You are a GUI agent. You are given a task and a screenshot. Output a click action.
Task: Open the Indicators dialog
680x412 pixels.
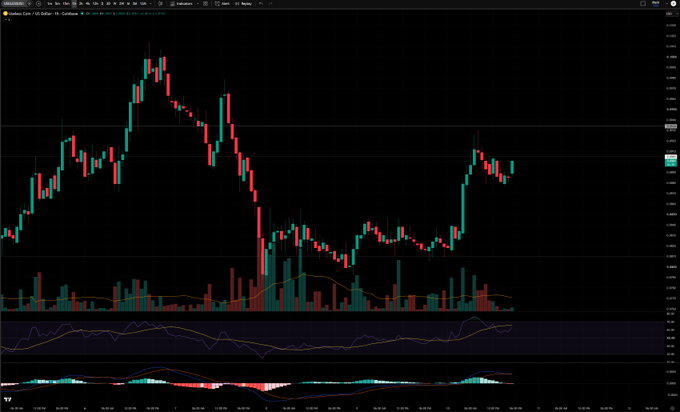coord(181,3)
